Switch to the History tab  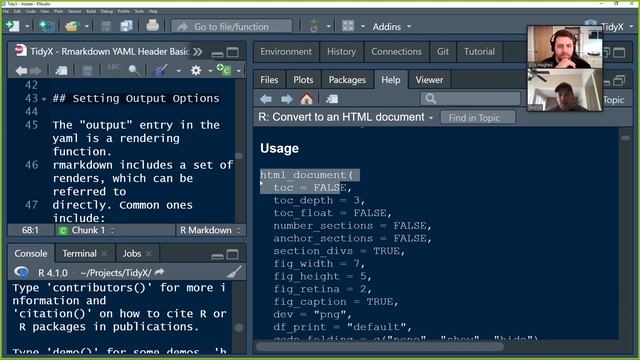341,52
